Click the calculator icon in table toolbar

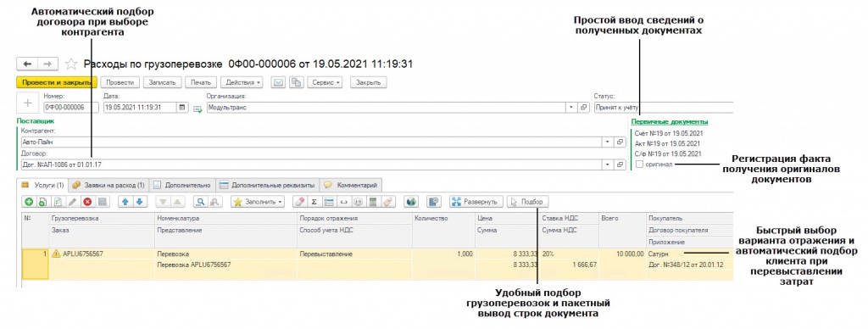(373, 202)
